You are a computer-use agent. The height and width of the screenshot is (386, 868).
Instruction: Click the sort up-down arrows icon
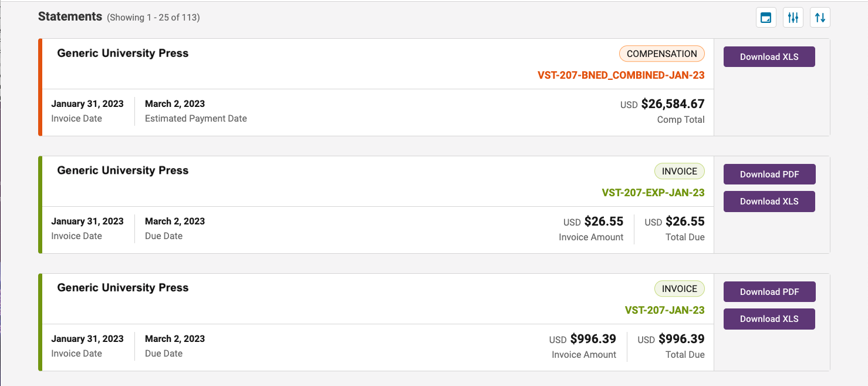(x=820, y=18)
